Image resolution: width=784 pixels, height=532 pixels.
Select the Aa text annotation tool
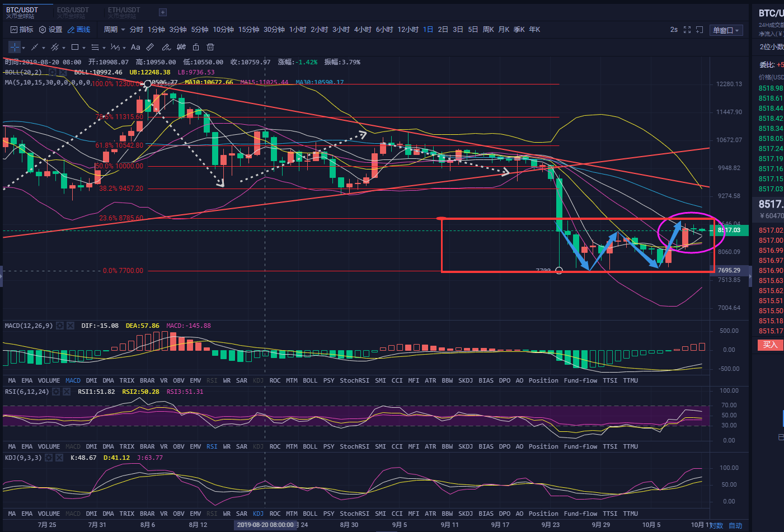(135, 48)
